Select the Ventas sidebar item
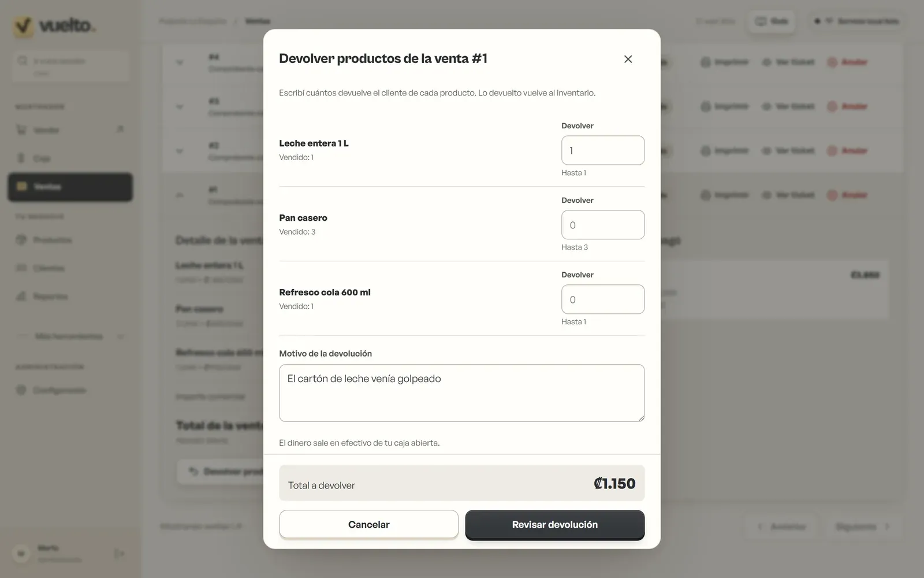 pos(70,187)
